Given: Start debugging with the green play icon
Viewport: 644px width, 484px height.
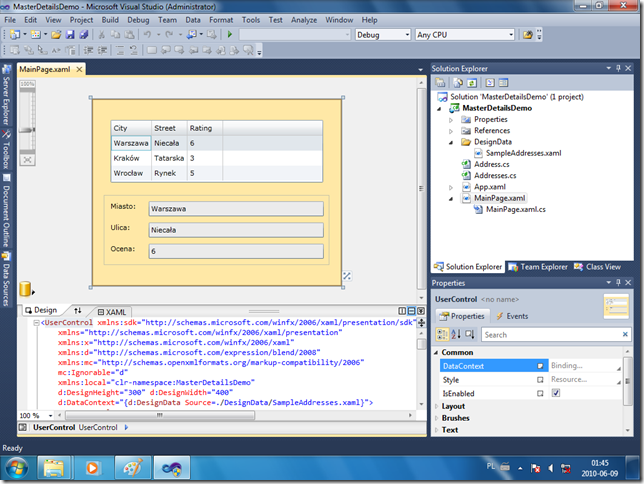Looking at the screenshot, I should click(x=230, y=35).
